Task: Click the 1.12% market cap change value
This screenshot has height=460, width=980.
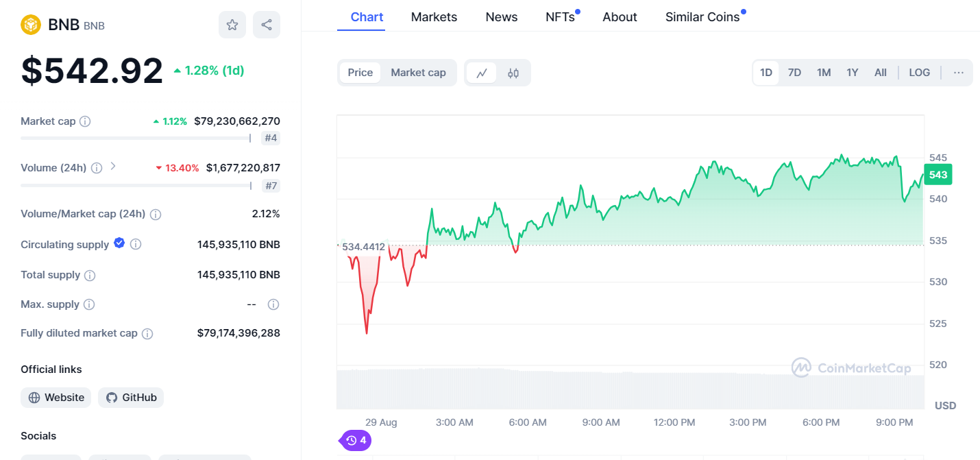Action: pyautogui.click(x=170, y=121)
